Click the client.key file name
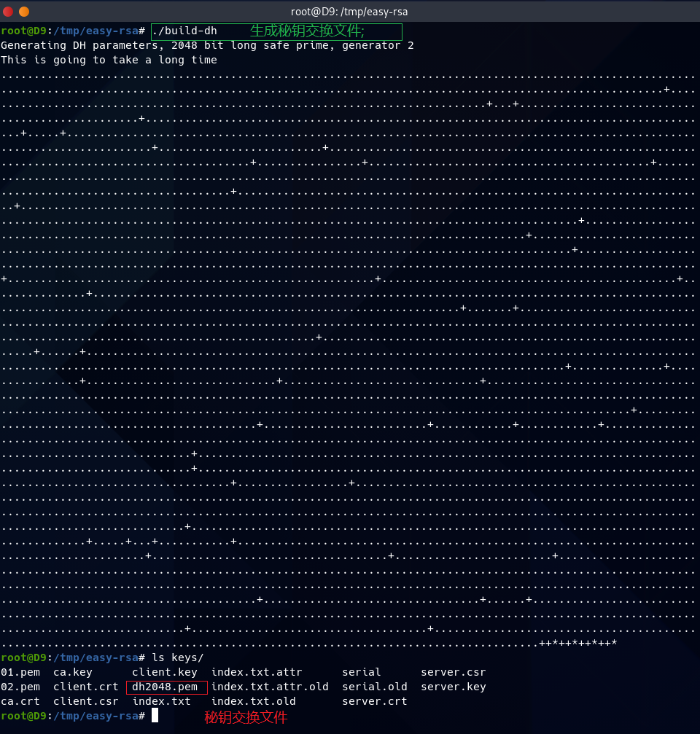The image size is (700, 734). coord(165,672)
